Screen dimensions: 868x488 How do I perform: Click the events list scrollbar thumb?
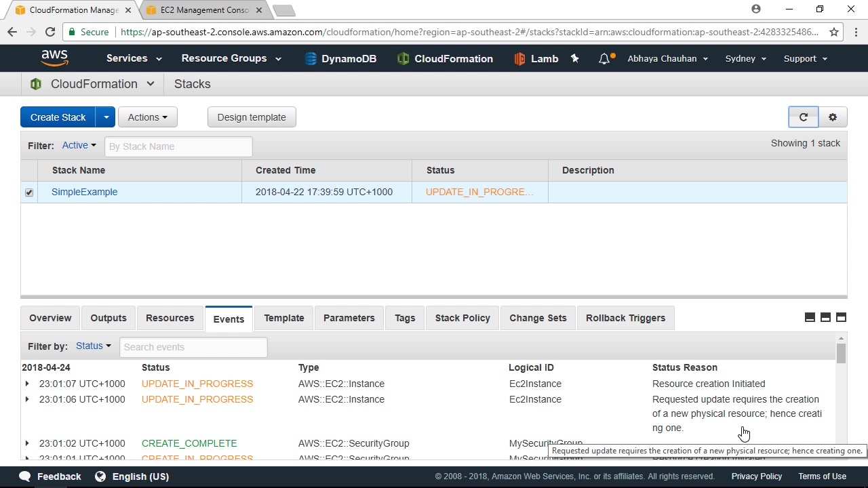tap(841, 353)
